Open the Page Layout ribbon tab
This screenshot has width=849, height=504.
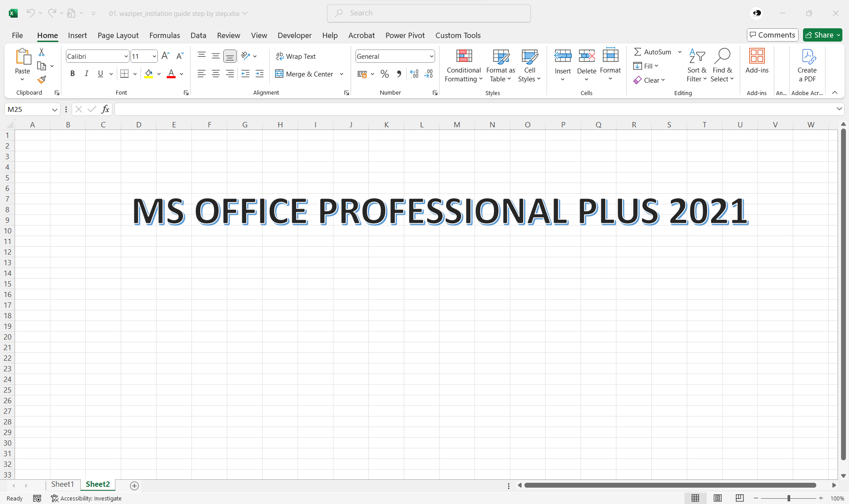pos(118,35)
